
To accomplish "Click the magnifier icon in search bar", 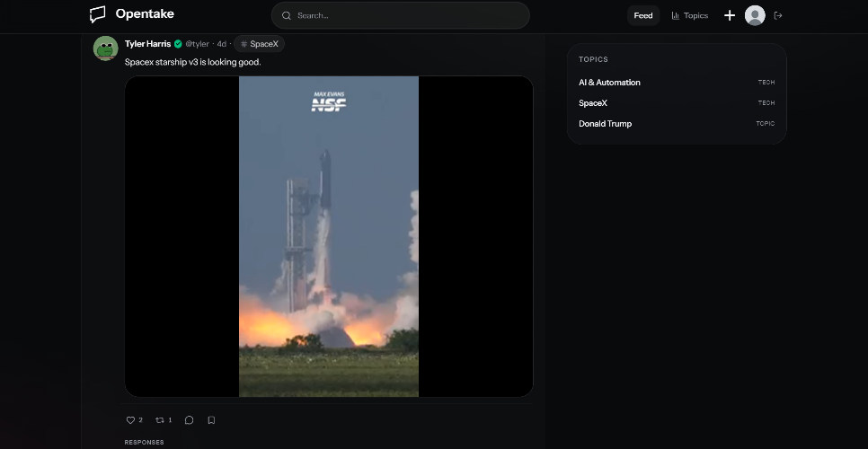I will (287, 15).
